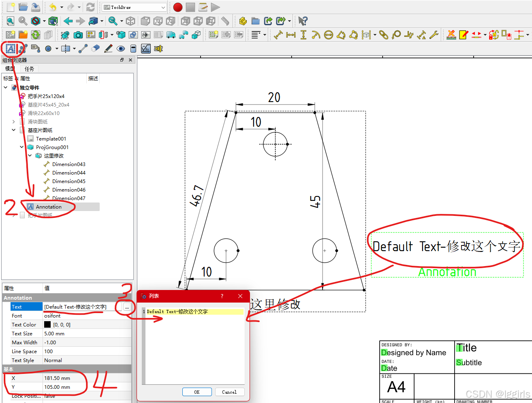Insert page using template icon
Image resolution: width=532 pixels, height=403 pixels.
tap(23, 35)
